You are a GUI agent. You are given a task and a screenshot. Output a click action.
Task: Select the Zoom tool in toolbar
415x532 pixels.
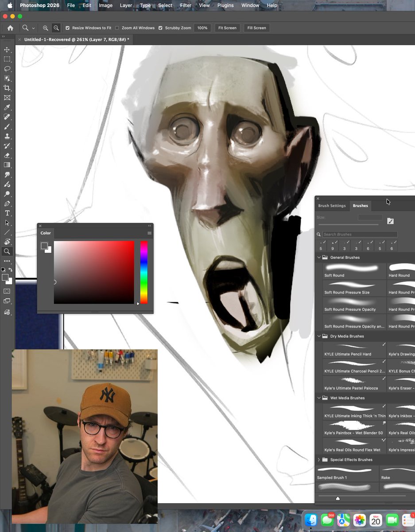[x=7, y=251]
